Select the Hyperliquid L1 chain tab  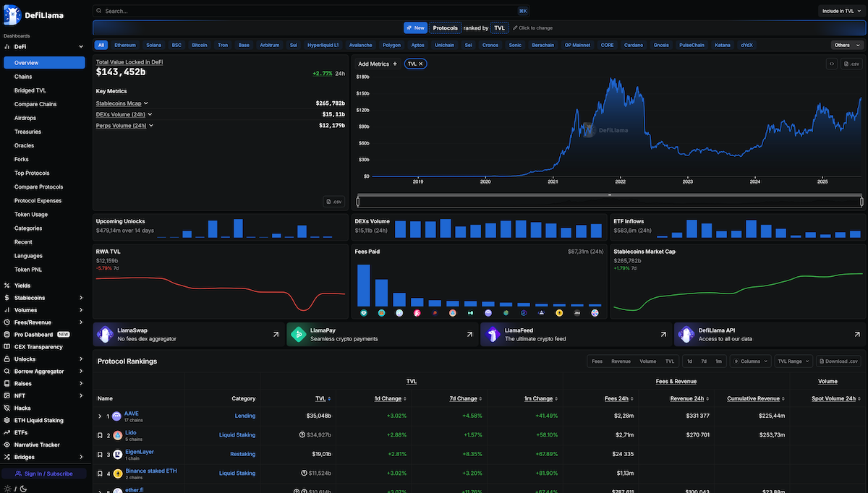click(x=323, y=45)
